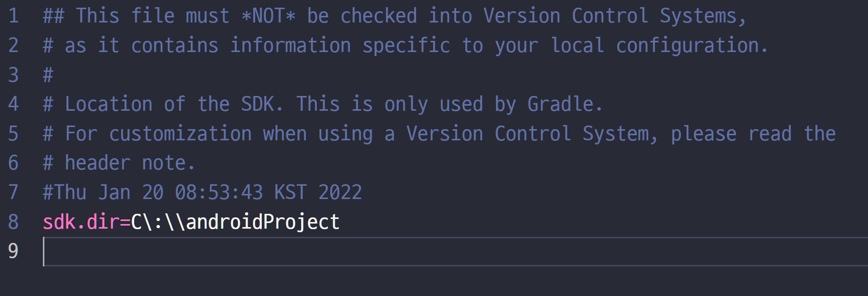Click line number 2 in the gutter
Image resolution: width=868 pixels, height=296 pixels.
pyautogui.click(x=14, y=46)
